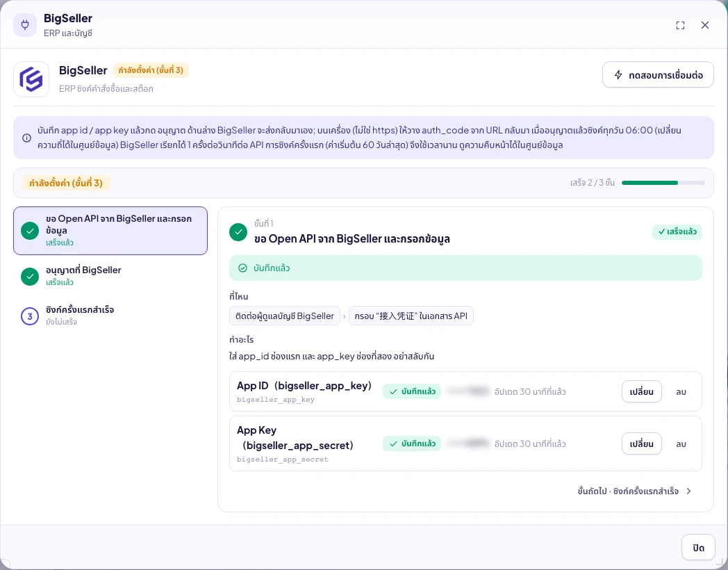Click the masked App Key value

tap(468, 443)
